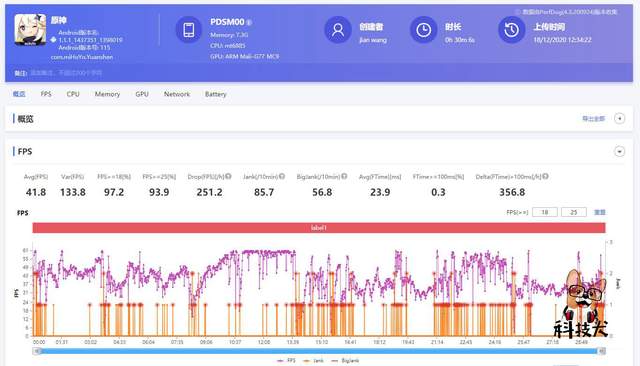Click the phone device icon beside PDSM00
Screen dimensions: 640x366
tap(189, 30)
